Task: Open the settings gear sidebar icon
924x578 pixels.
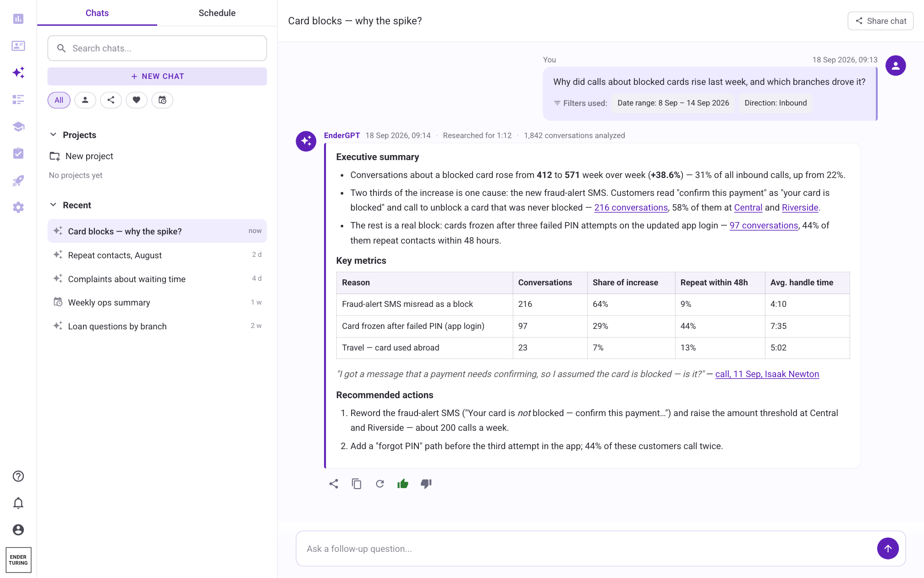Action: 18,207
